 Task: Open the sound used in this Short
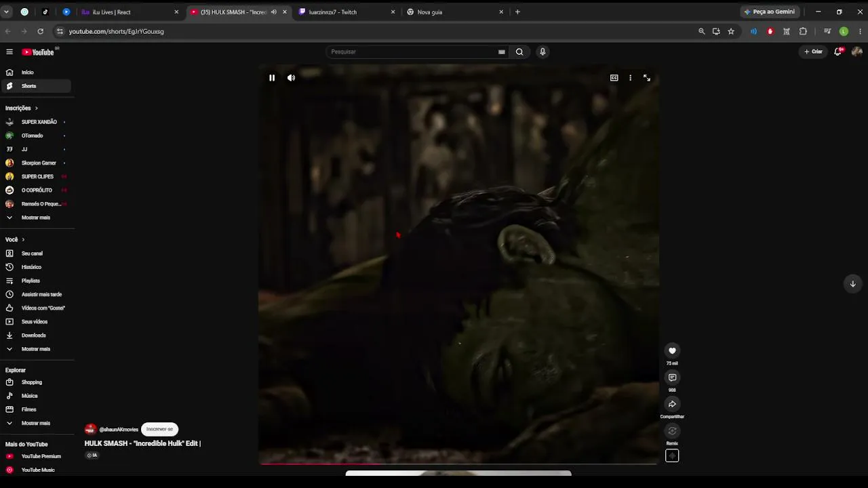pos(672,455)
